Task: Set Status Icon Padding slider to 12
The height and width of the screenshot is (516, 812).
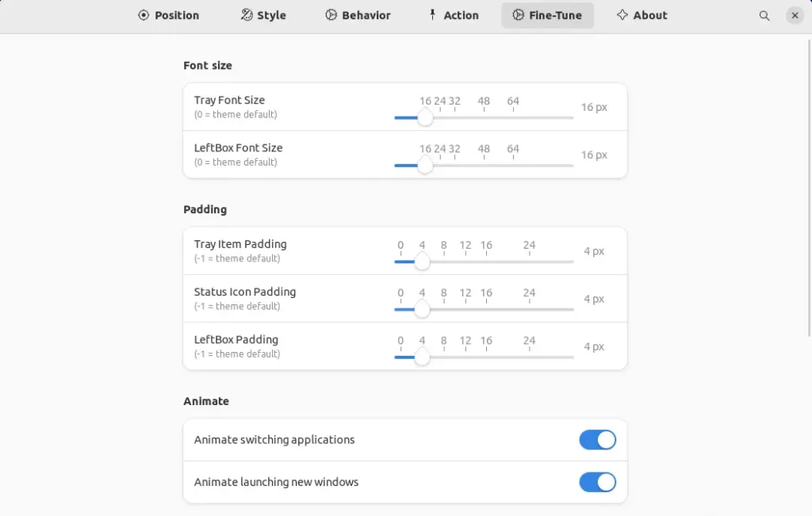Action: 465,309
